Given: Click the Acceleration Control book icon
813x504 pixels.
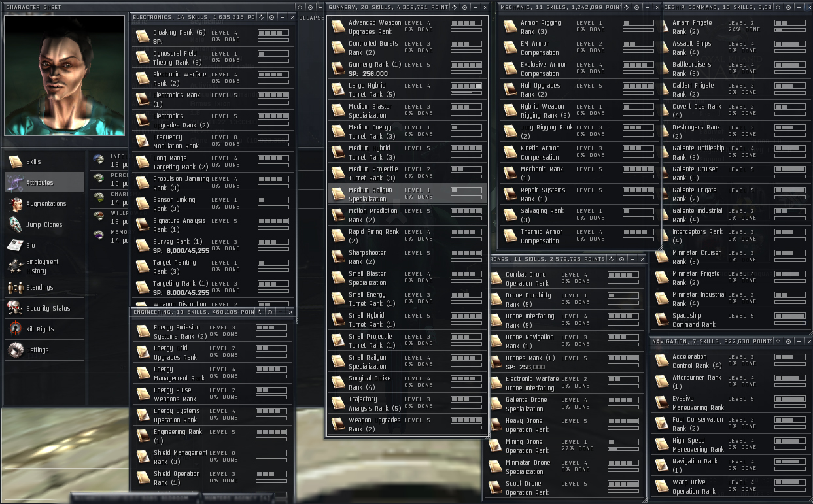Looking at the screenshot, I should click(x=662, y=360).
